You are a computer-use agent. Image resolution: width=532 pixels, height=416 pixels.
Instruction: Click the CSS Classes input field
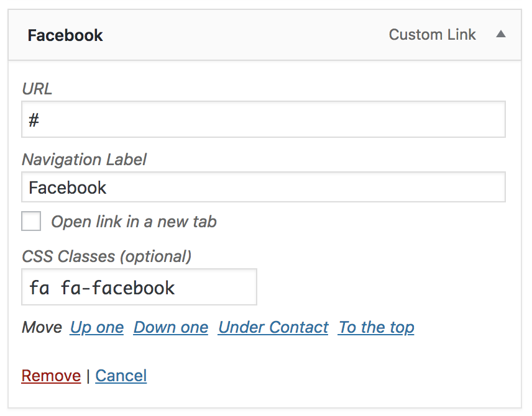point(139,287)
